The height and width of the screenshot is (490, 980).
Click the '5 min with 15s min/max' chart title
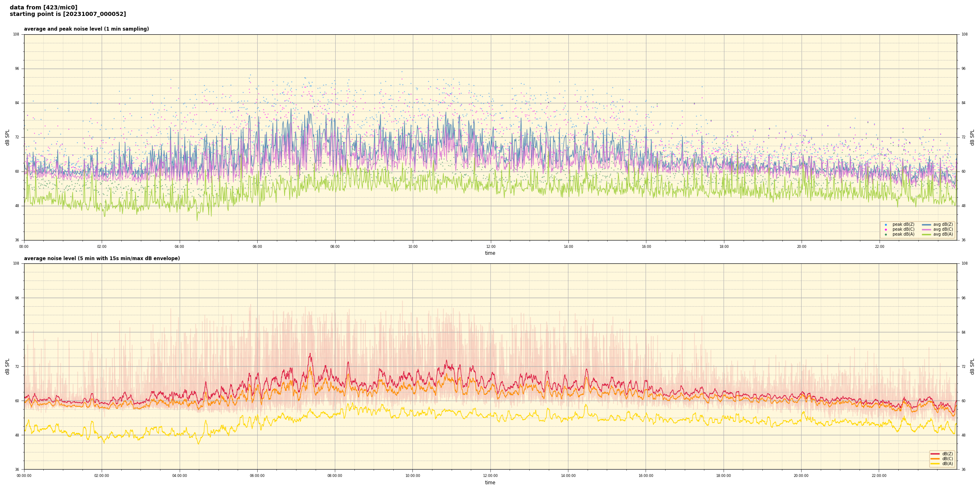tap(102, 258)
